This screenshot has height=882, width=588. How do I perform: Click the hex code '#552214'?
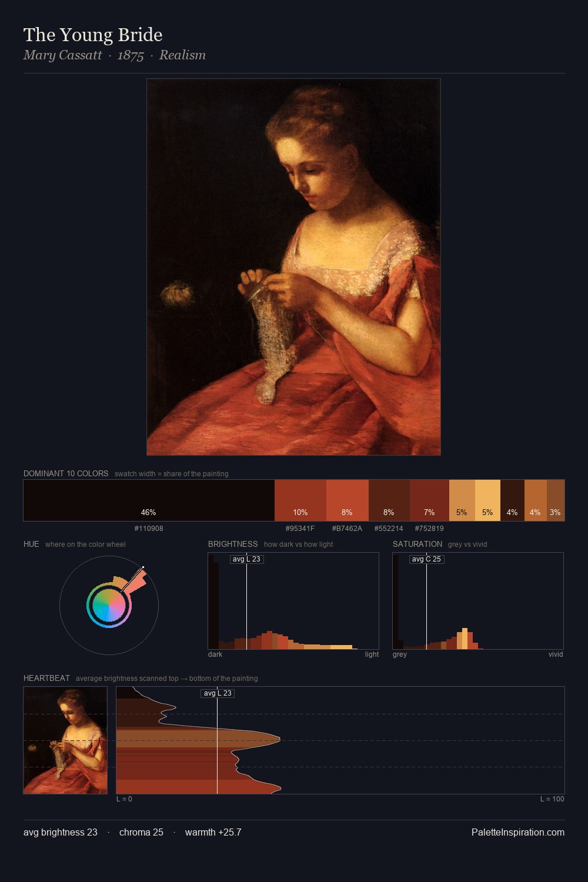click(389, 529)
